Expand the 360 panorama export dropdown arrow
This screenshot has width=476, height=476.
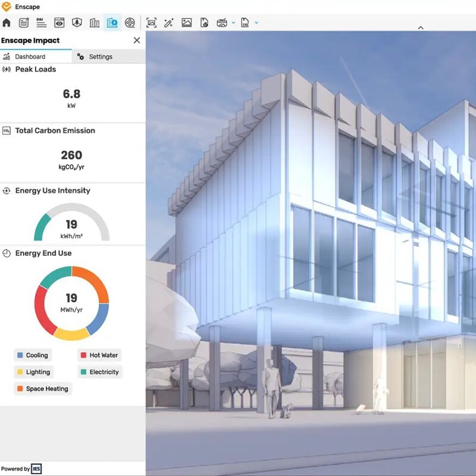coord(233,23)
